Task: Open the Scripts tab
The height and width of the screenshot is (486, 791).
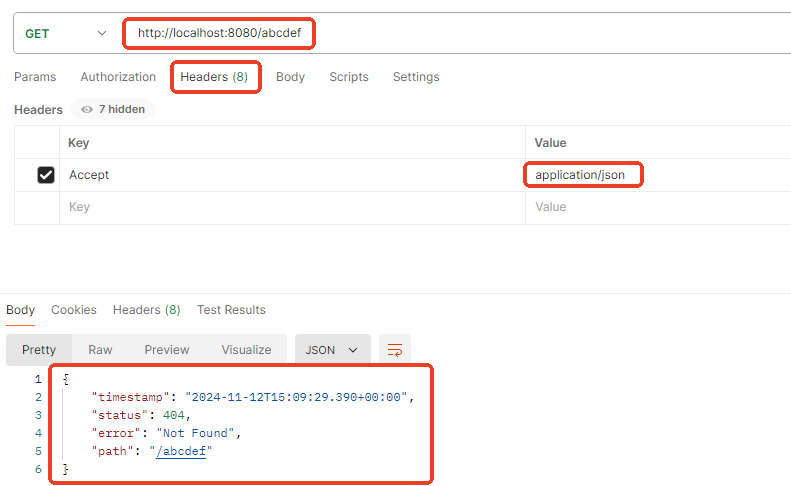Action: [x=349, y=77]
